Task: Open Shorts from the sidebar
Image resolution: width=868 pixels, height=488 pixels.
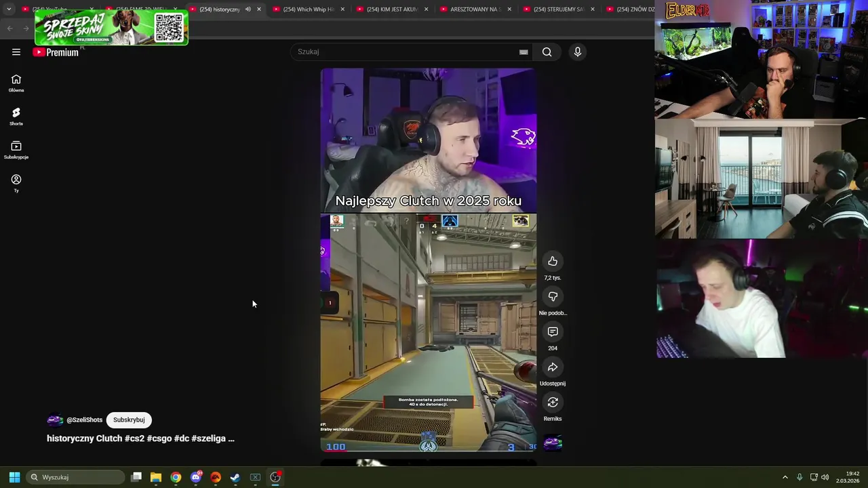Action: [16, 117]
